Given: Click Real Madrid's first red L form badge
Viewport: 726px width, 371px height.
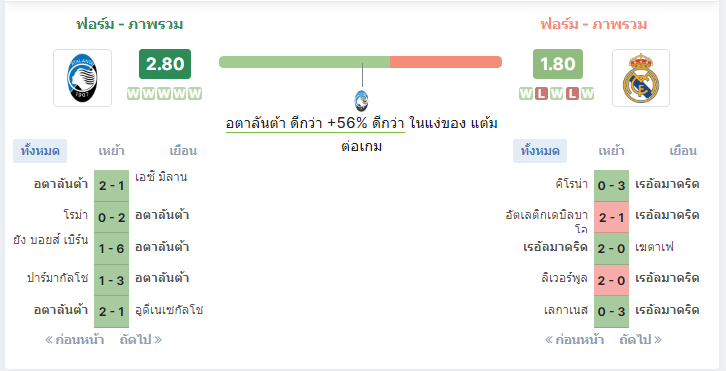Looking at the screenshot, I should (541, 94).
